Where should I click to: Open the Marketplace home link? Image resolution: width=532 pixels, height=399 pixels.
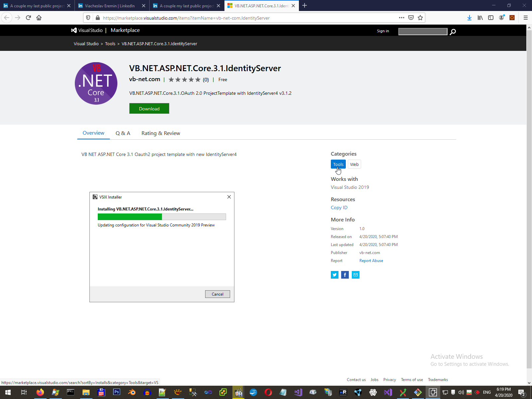125,30
